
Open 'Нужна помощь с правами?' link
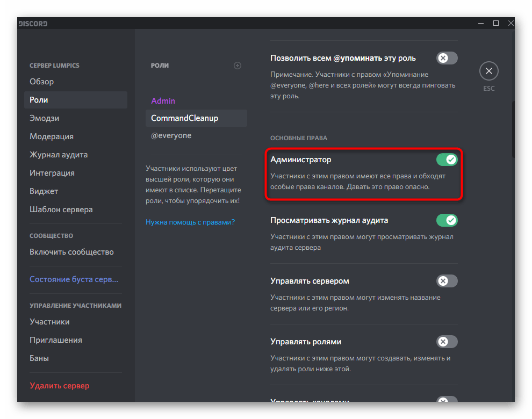(x=190, y=222)
